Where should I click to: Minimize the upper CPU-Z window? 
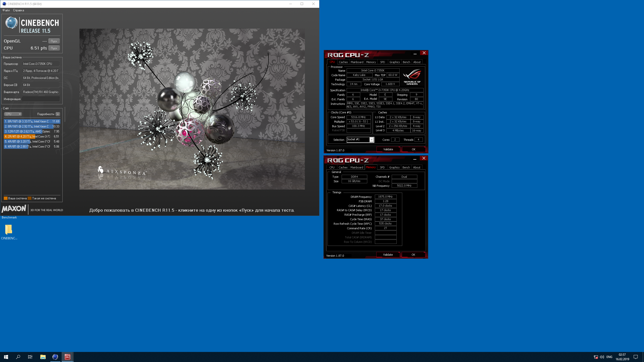[415, 53]
